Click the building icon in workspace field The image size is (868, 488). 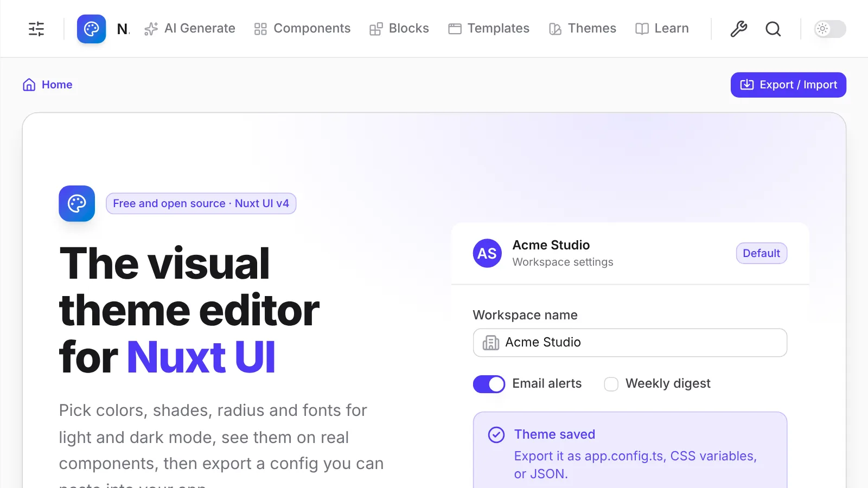tap(491, 343)
